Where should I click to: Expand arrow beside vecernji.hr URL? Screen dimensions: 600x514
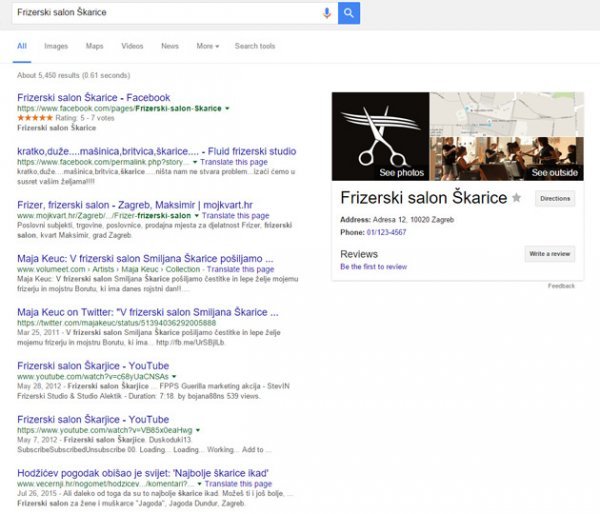point(199,484)
